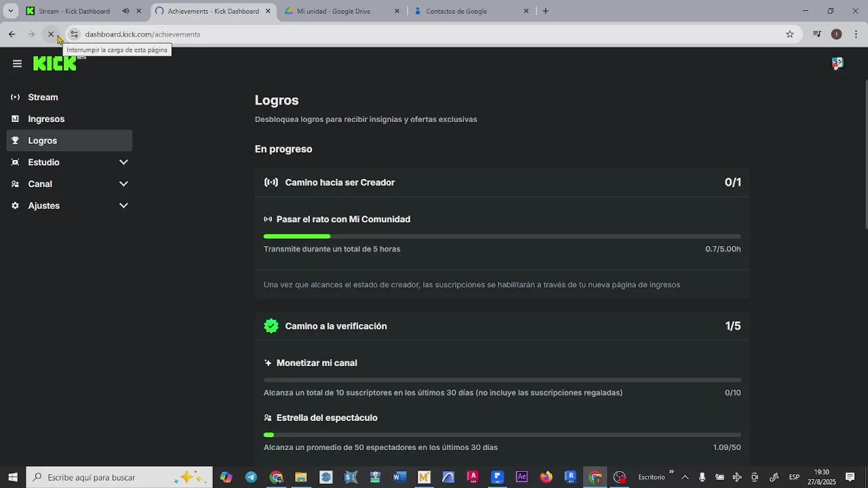Screen dimensions: 868x488
Task: Show hidden system tray icons
Action: click(685, 477)
